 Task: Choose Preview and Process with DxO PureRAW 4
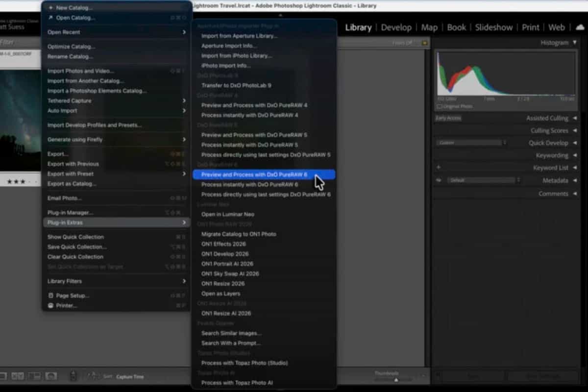pos(264,105)
